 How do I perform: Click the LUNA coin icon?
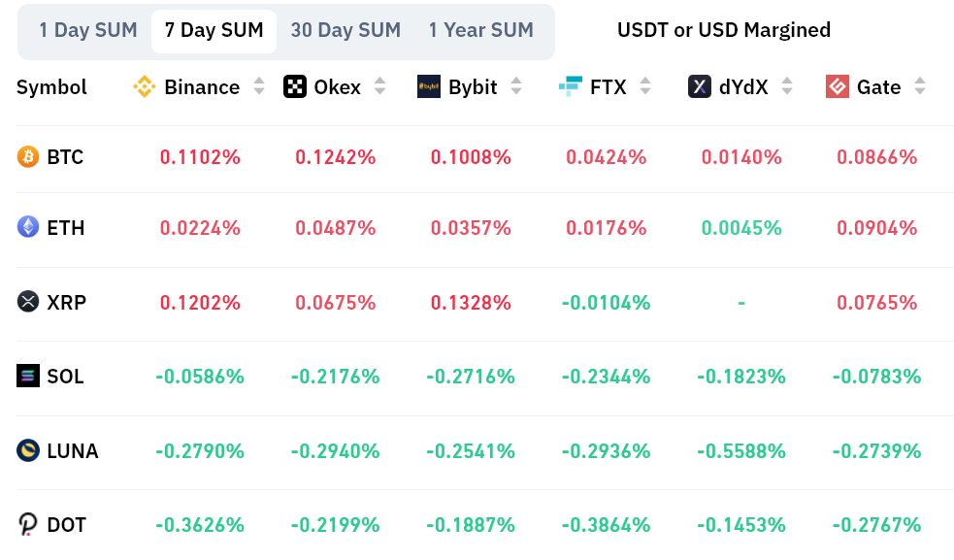coord(28,450)
